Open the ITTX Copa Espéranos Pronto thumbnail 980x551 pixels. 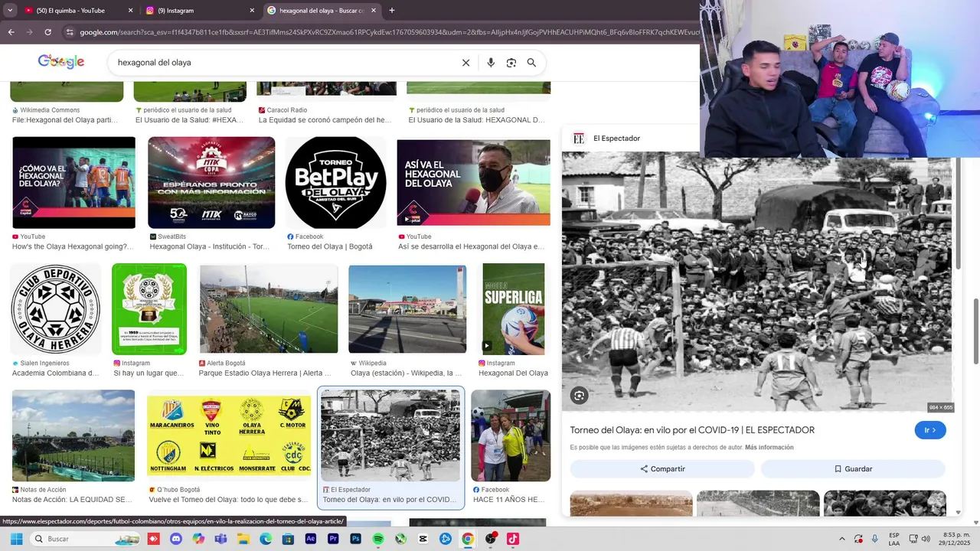[x=211, y=183]
